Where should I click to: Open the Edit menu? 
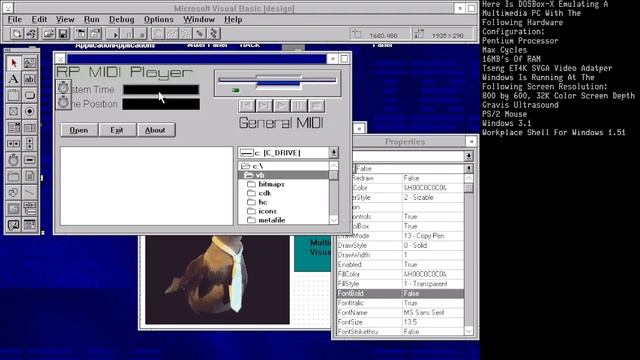pyautogui.click(x=39, y=19)
